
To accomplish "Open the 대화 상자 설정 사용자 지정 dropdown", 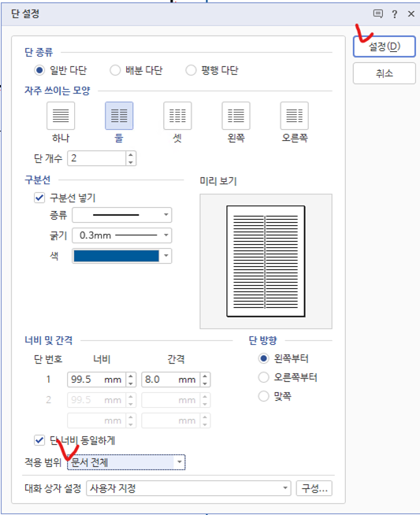I will [188, 488].
